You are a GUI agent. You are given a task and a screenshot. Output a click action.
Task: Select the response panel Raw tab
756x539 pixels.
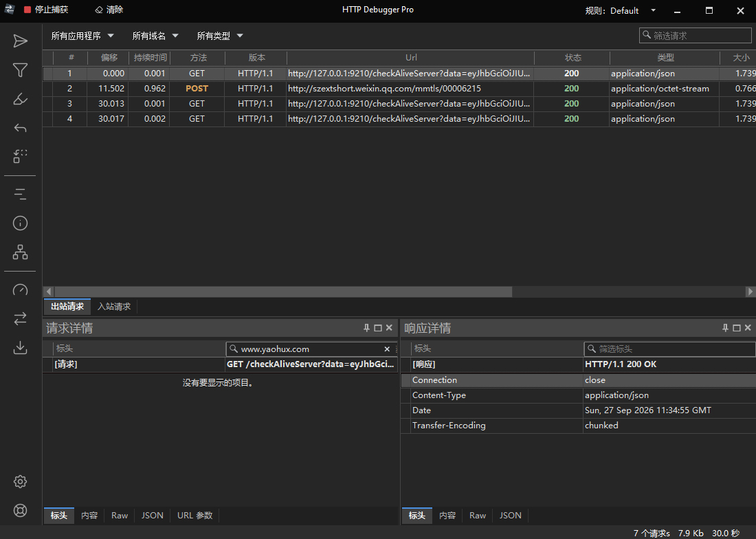(x=478, y=516)
